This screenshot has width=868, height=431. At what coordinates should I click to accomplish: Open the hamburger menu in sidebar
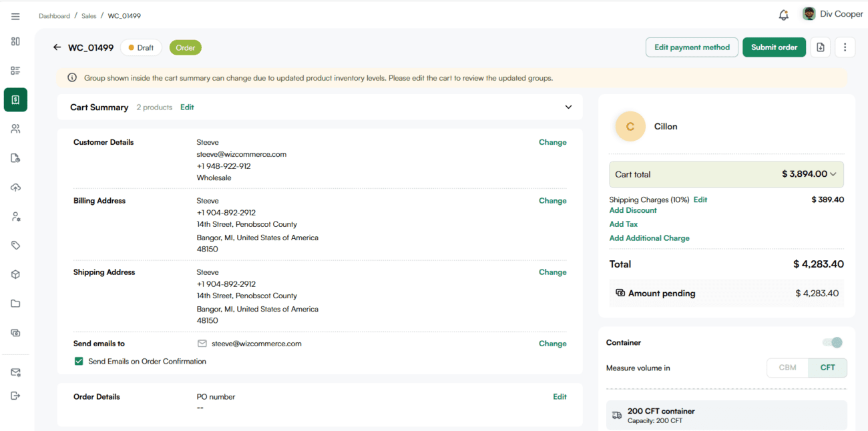point(15,17)
